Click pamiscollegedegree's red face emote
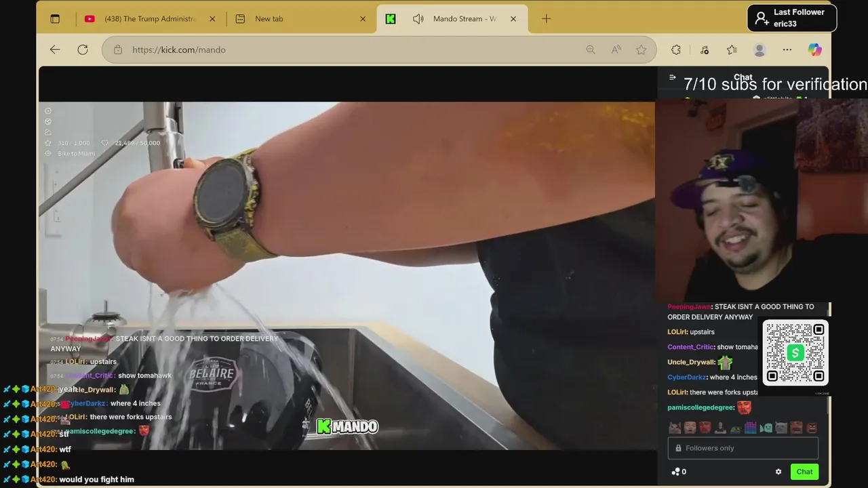Screen dimensions: 868x488 tap(744, 407)
